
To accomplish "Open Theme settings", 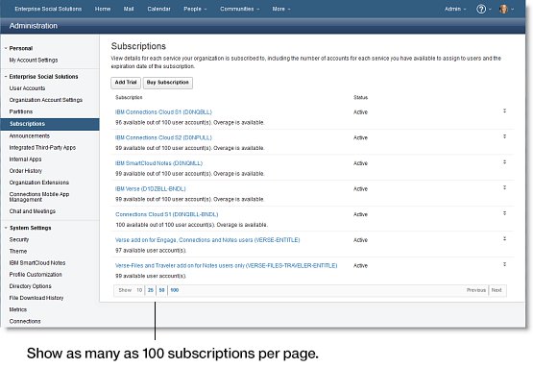I will [18, 252].
